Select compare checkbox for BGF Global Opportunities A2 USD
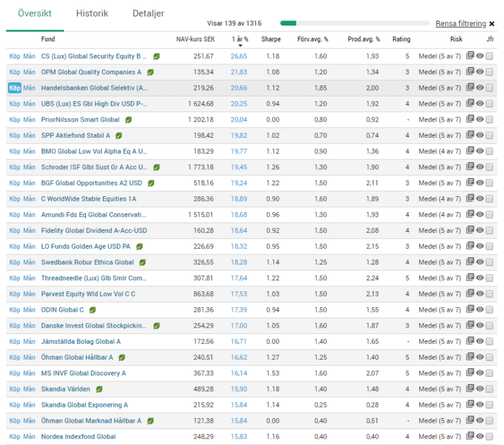Screen dimensions: 504x445 tap(490, 183)
